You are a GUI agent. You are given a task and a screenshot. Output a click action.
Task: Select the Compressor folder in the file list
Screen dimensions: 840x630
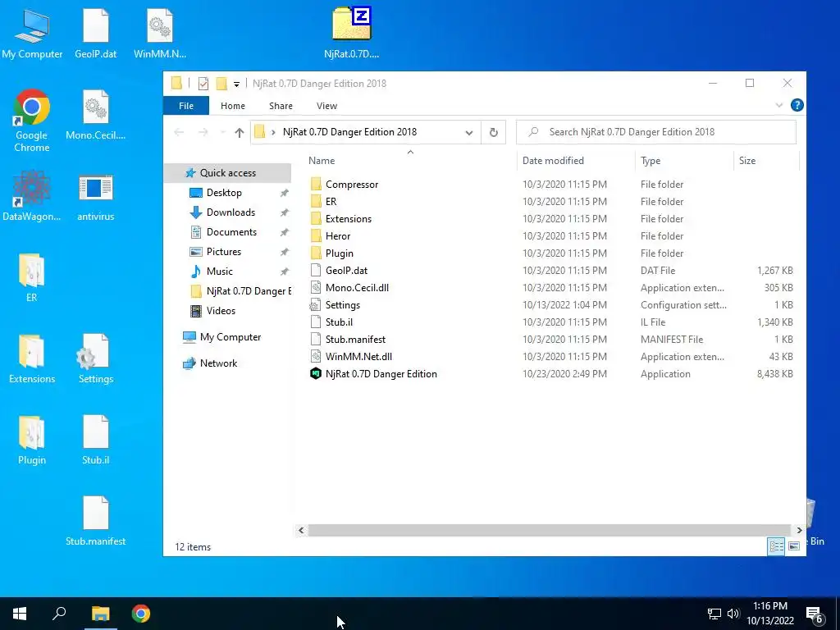pyautogui.click(x=351, y=185)
